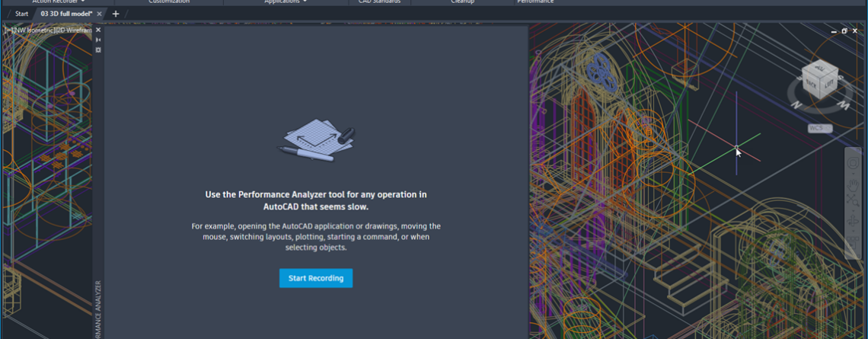Viewport: 868px width, 339px height.
Task: Open Performance Analyzer palette properties menu
Action: (x=98, y=50)
